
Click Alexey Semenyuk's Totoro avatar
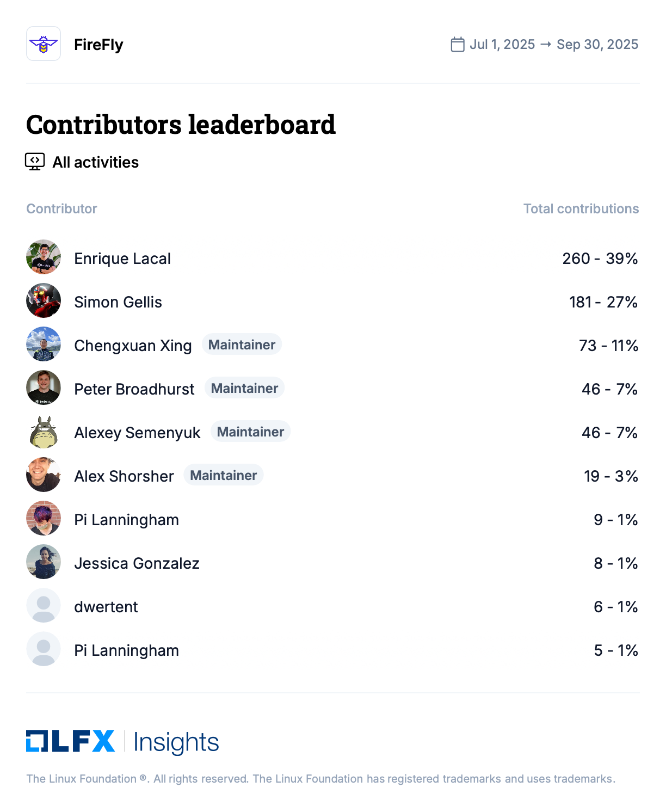[44, 431]
